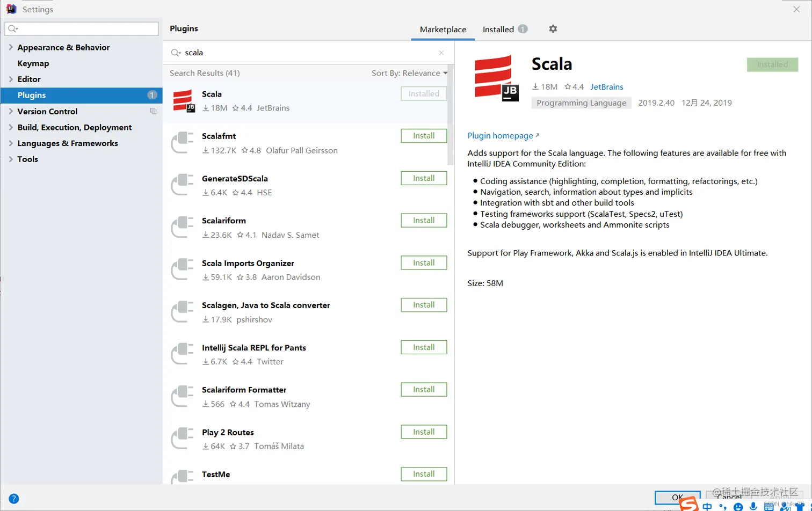Install the Scala Imports Organizer plugin

(424, 262)
